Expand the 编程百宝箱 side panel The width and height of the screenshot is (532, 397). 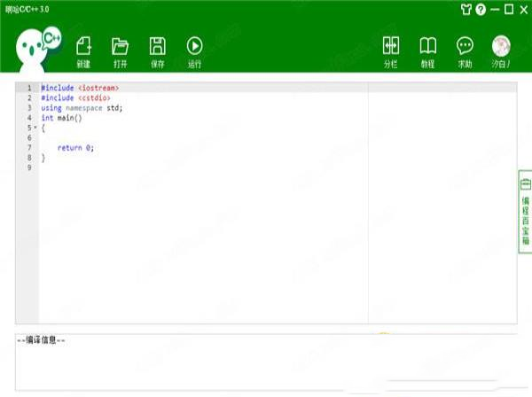(524, 213)
